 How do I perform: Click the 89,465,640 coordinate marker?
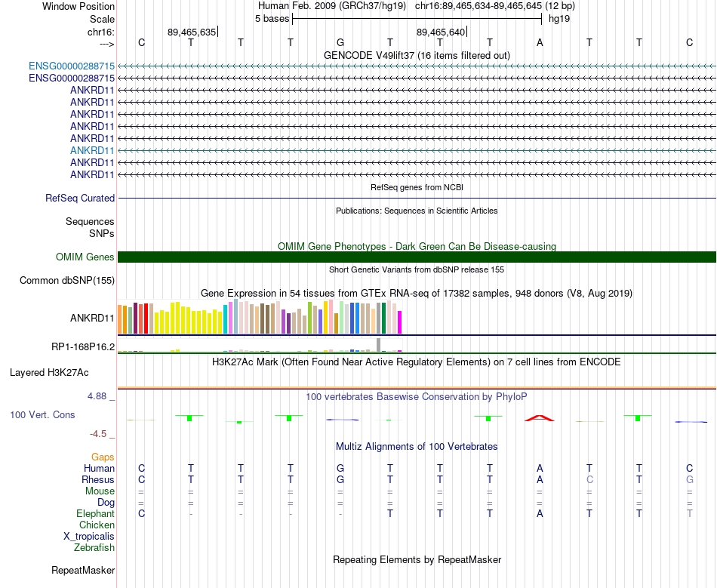tap(441, 32)
